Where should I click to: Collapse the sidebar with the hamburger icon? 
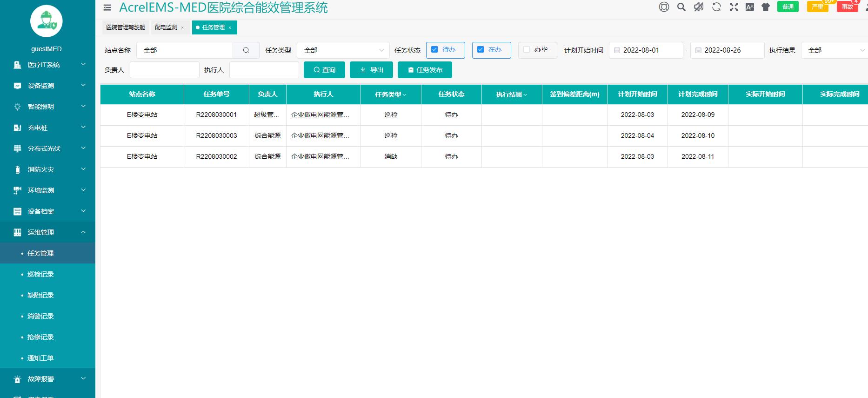(x=107, y=7)
